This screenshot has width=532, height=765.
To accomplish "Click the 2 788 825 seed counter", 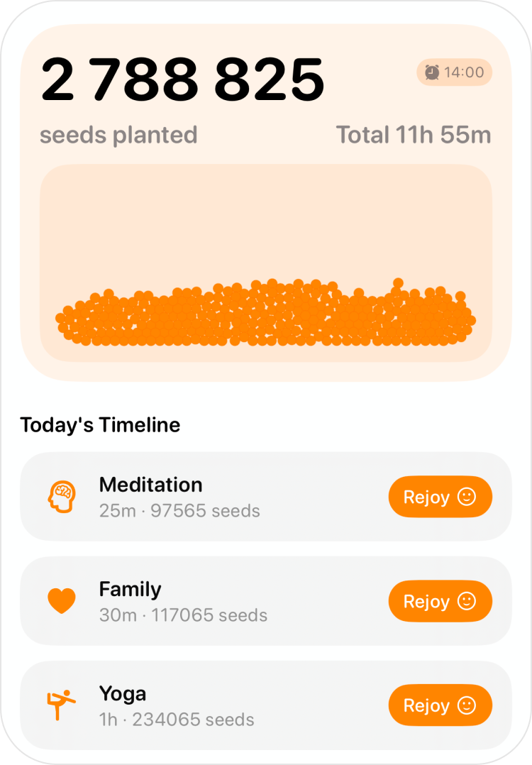I will [183, 79].
